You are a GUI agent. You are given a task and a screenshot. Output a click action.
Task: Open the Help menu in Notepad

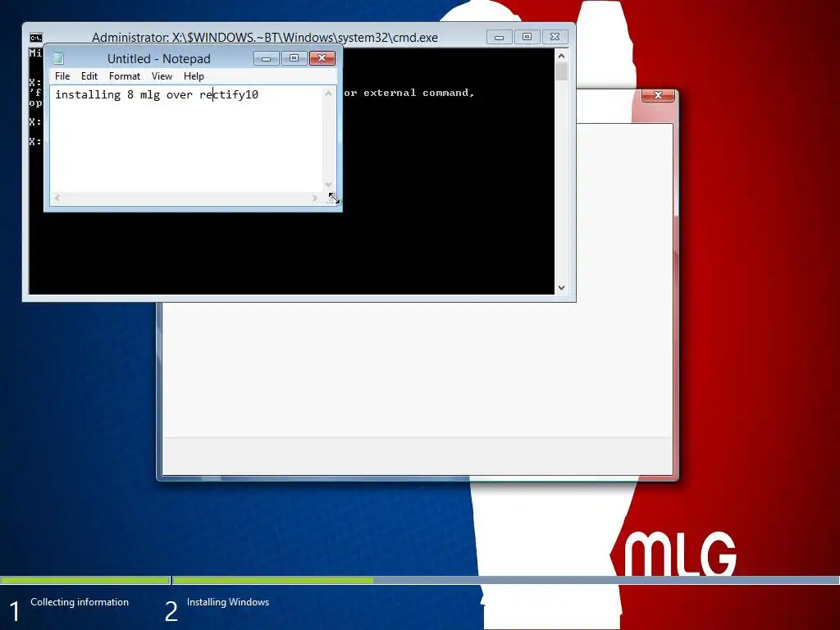click(x=194, y=76)
